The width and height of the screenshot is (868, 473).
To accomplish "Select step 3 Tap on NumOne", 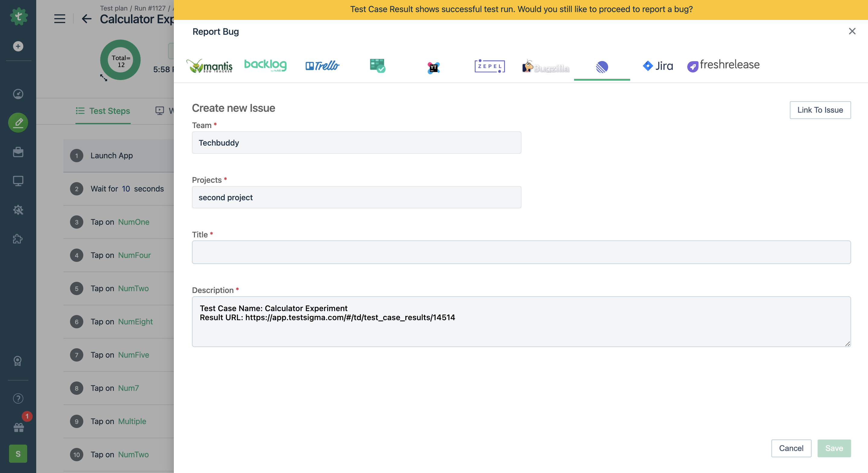I will point(119,222).
